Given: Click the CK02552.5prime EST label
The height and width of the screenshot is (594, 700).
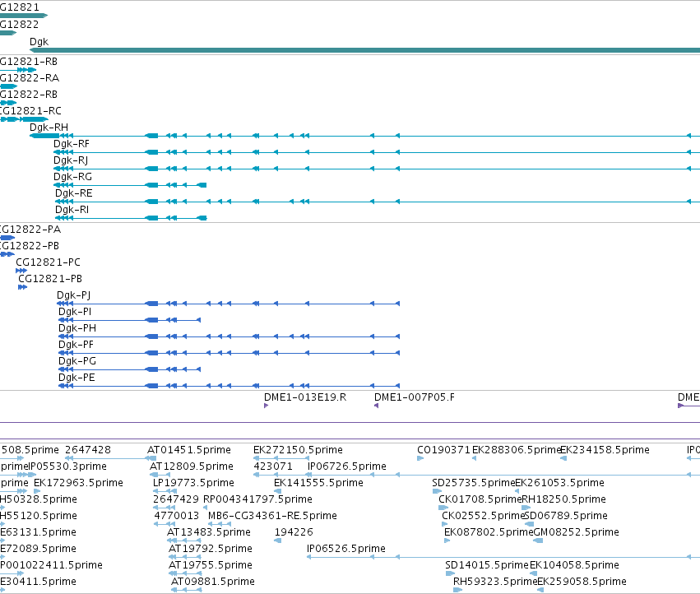Looking at the screenshot, I should coord(483,516).
